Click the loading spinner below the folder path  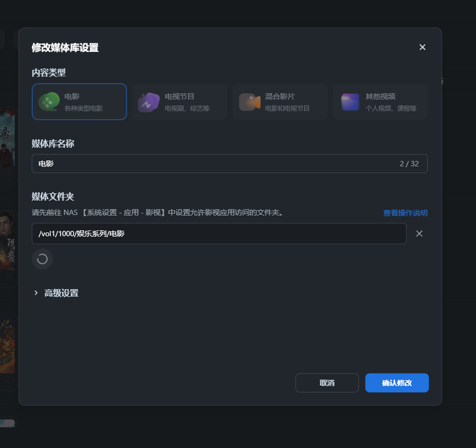click(42, 259)
